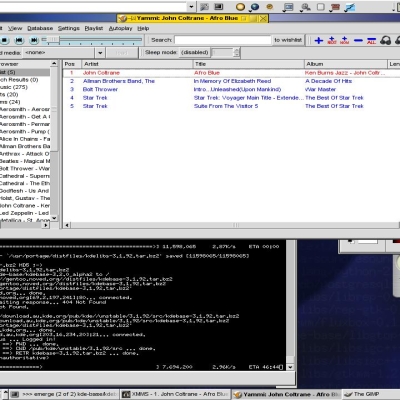The width and height of the screenshot is (400, 400).
Task: Click the browser panel scroll-down arrow
Action: point(54,218)
